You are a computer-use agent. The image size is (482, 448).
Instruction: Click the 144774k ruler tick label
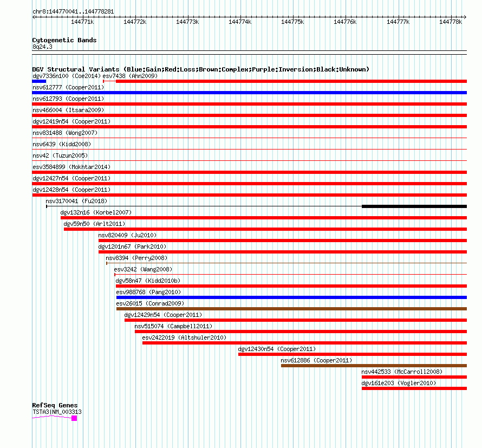tap(240, 22)
